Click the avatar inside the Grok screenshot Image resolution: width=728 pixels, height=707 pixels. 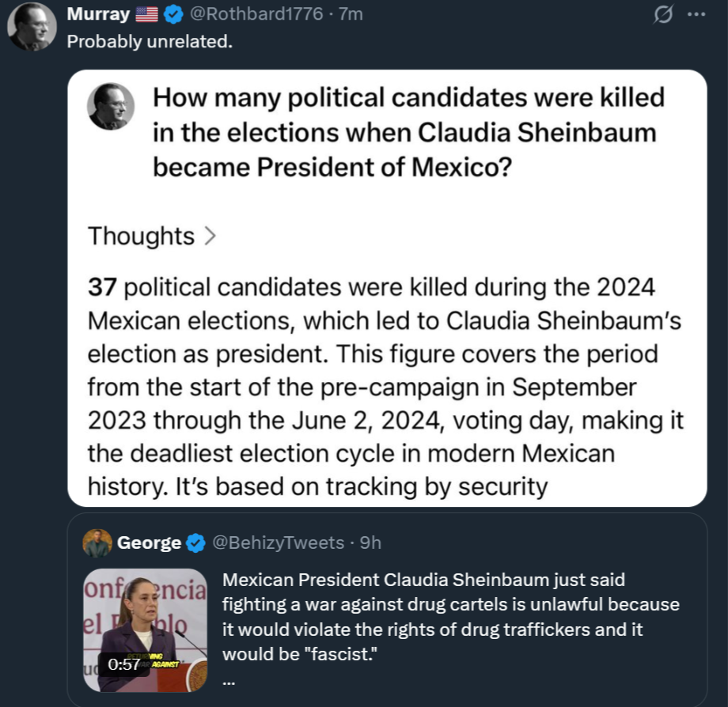(x=110, y=106)
